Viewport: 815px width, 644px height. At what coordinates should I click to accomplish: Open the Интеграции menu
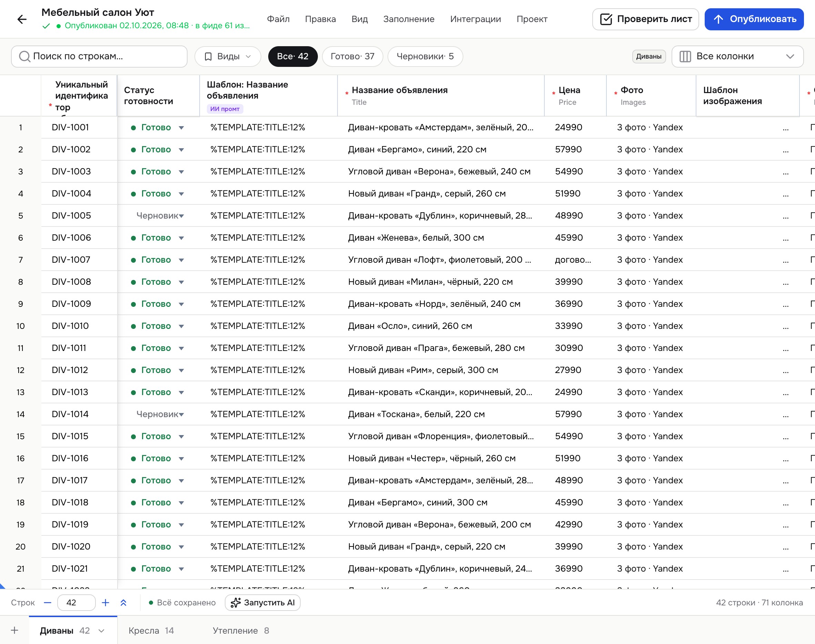(475, 19)
